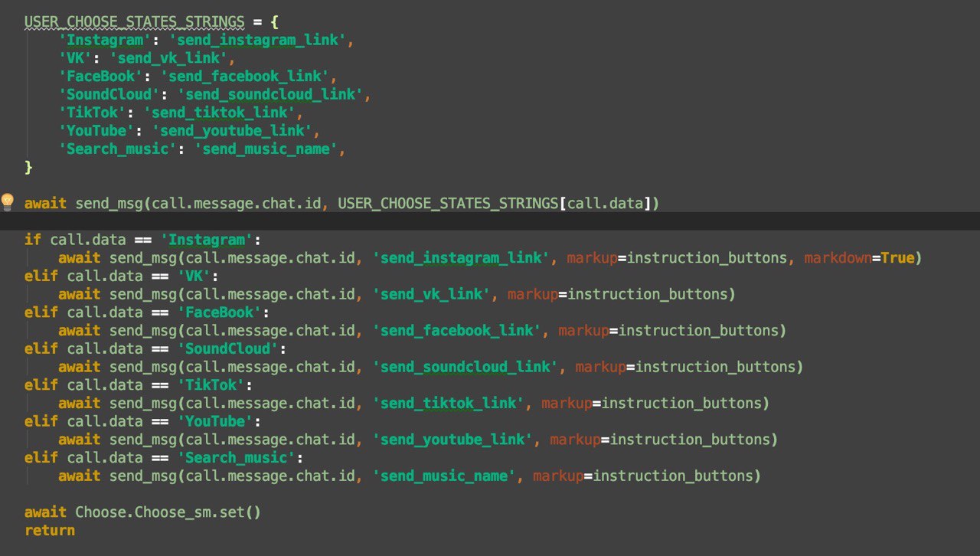Screen dimensions: 980x556
Task: Click the 'TikTok' dictionary key
Action: coord(93,113)
